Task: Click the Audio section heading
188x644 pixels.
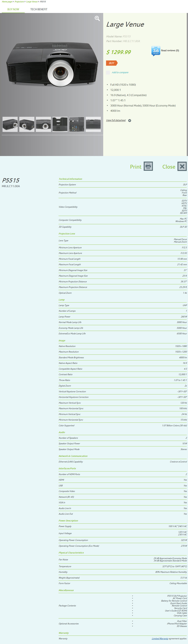Action: (x=62, y=432)
